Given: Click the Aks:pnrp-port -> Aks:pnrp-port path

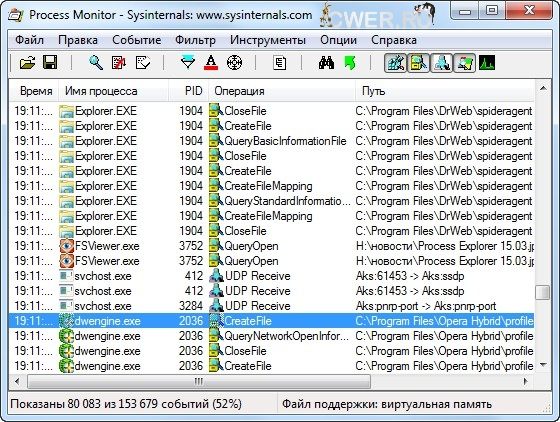Looking at the screenshot, I should pyautogui.click(x=426, y=306).
